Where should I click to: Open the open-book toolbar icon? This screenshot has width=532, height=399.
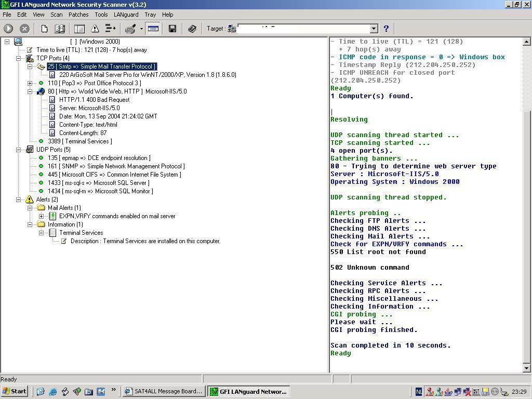point(60,29)
